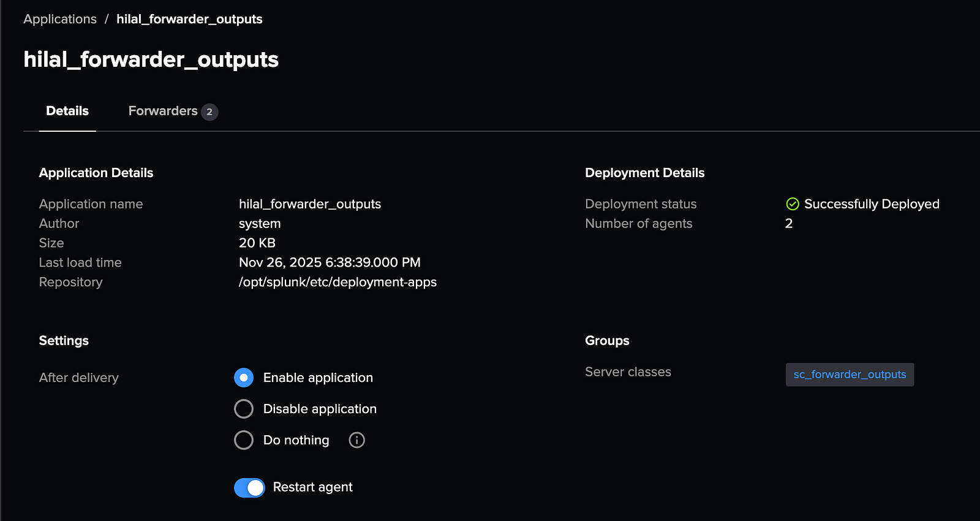The height and width of the screenshot is (521, 980).
Task: Click the Author value system
Action: [260, 224]
